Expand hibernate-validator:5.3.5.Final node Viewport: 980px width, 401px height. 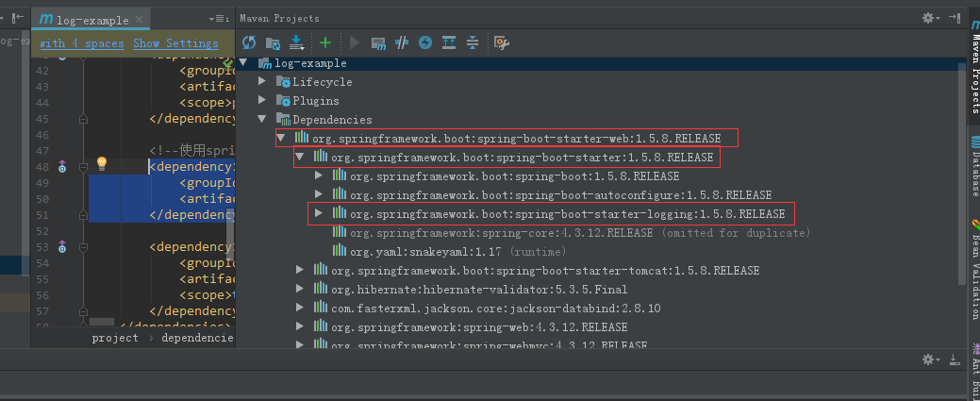coord(300,289)
